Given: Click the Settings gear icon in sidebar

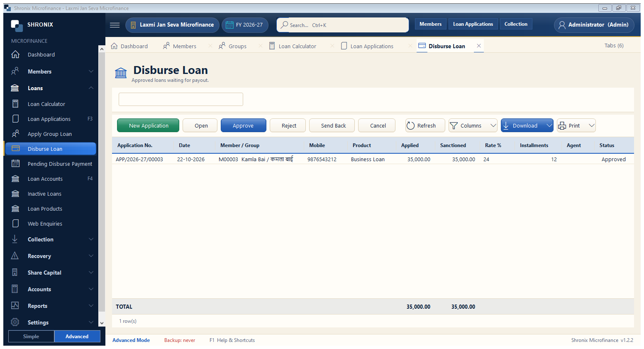Looking at the screenshot, I should pos(15,322).
